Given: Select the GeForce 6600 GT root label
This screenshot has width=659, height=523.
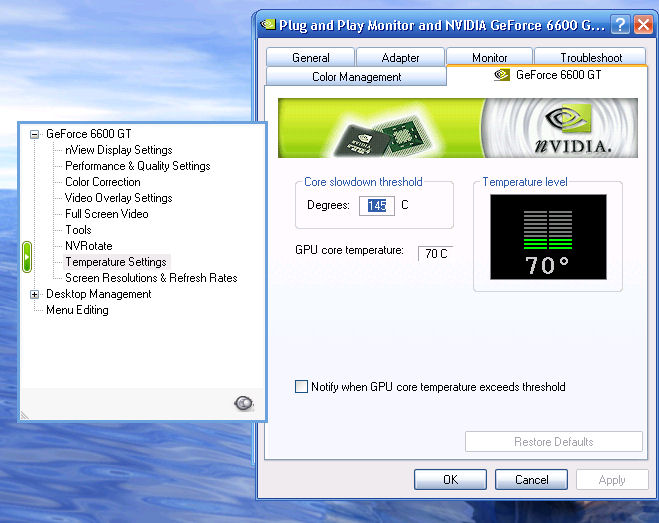Looking at the screenshot, I should [x=89, y=134].
